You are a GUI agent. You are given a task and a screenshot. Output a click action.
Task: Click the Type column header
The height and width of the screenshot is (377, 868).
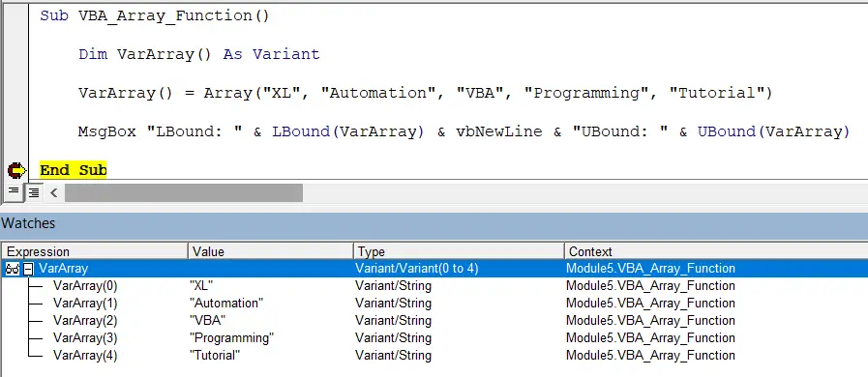459,251
